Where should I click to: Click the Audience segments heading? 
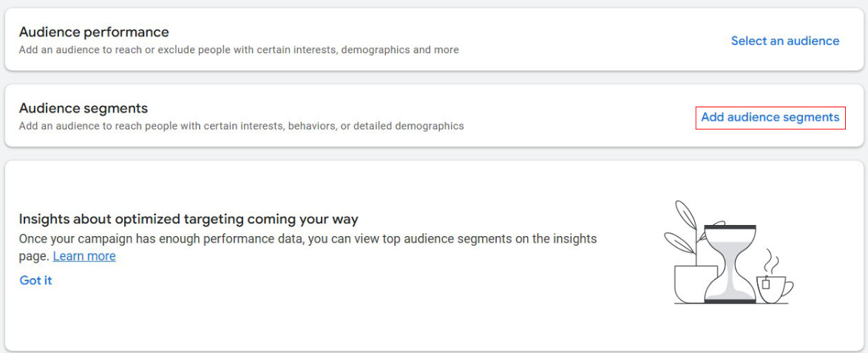coord(84,108)
